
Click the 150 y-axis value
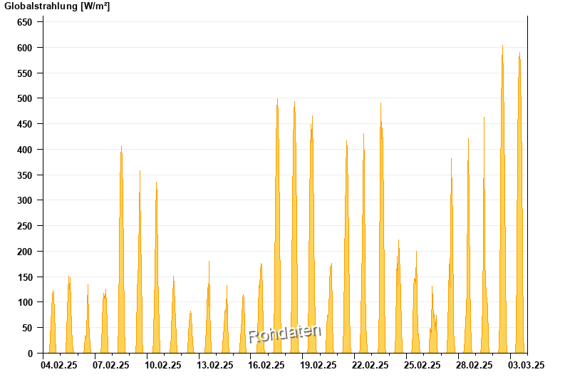tap(24, 277)
